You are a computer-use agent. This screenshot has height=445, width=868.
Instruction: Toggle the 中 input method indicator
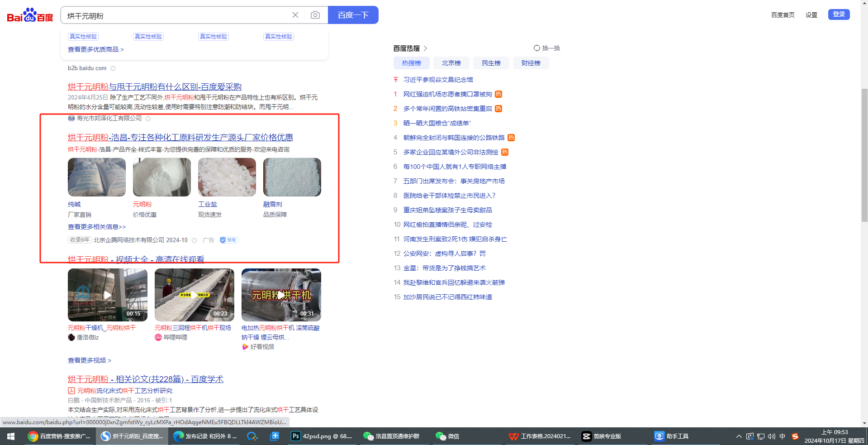[783, 436]
